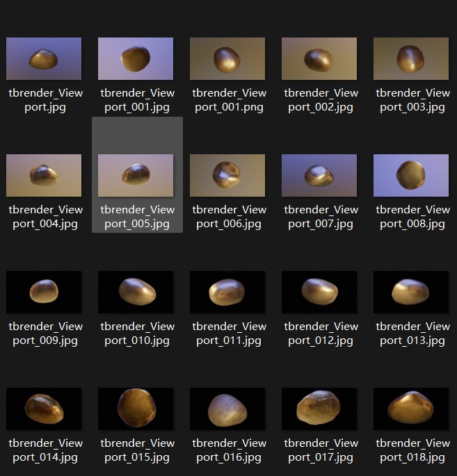Image resolution: width=457 pixels, height=476 pixels.
Task: Click the file name tbrender_Viewport_011.jpg
Action: point(229,334)
